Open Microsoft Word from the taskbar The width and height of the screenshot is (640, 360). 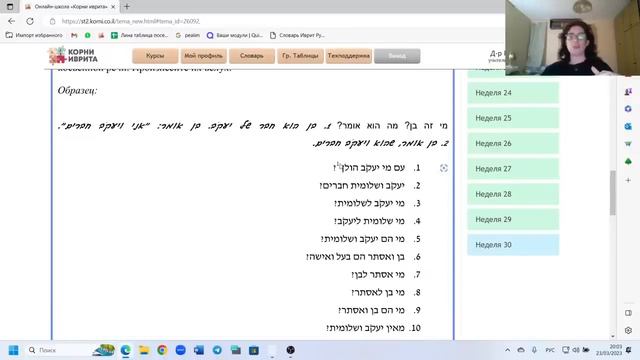(x=199, y=350)
